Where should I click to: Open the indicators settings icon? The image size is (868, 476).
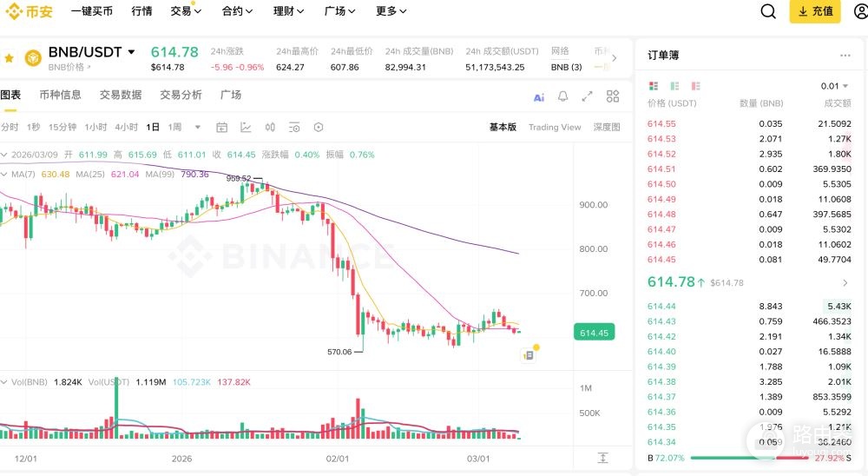coord(294,128)
